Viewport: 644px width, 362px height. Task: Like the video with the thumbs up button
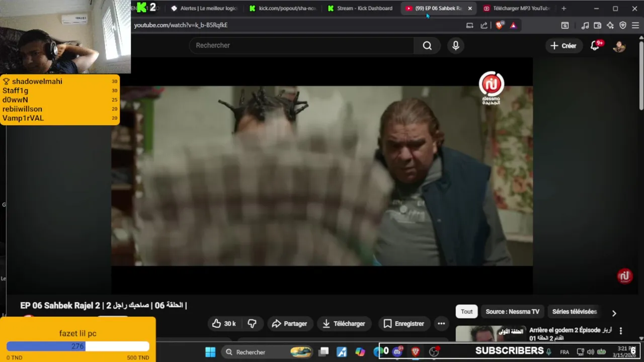(x=223, y=324)
